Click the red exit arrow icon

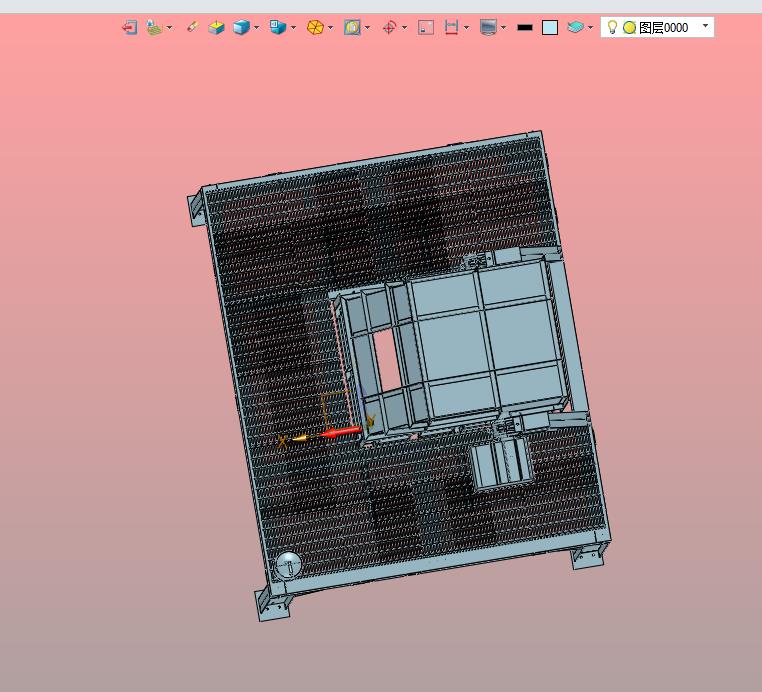click(129, 28)
